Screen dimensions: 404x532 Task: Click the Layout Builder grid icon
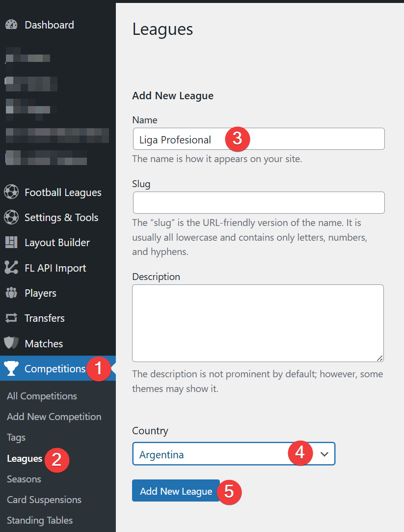11,242
